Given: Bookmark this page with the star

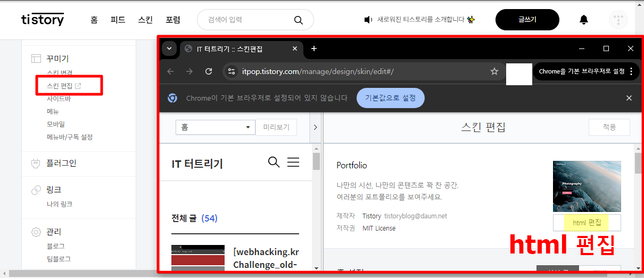Looking at the screenshot, I should [x=494, y=71].
